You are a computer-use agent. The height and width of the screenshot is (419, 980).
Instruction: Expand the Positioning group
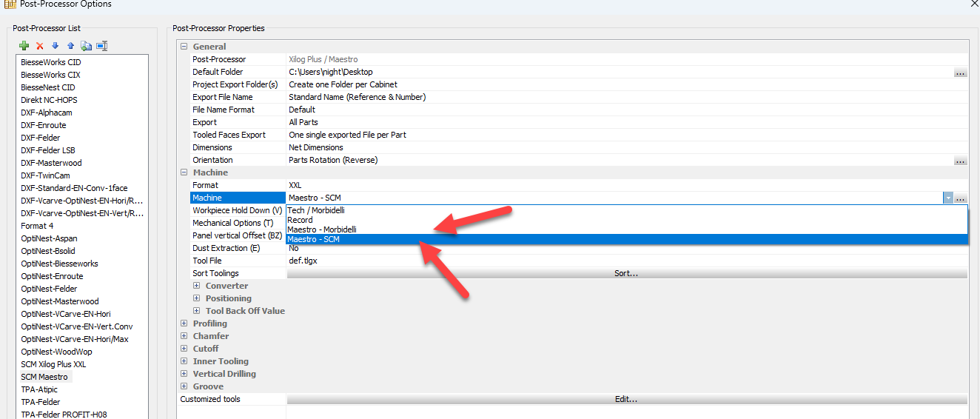pyautogui.click(x=197, y=298)
